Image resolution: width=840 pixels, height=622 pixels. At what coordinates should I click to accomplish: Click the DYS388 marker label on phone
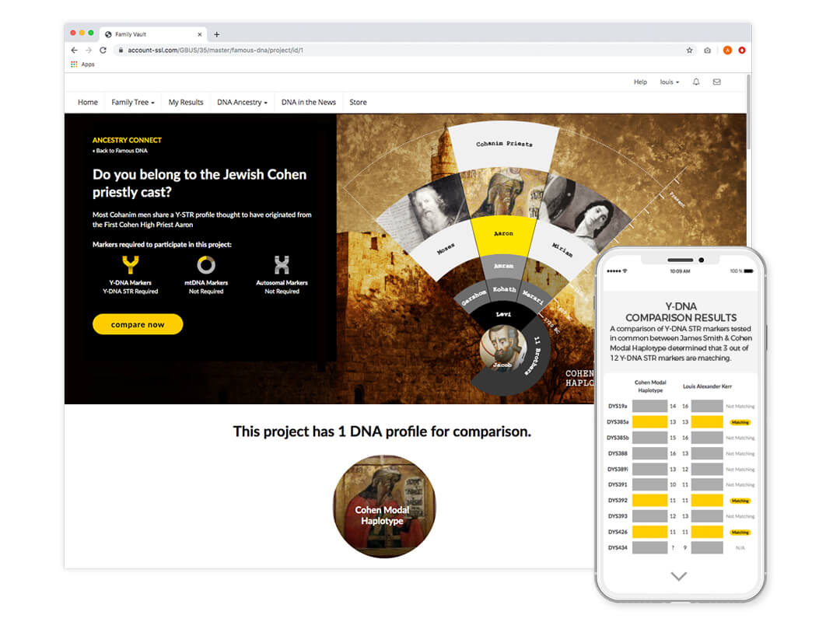(x=618, y=453)
